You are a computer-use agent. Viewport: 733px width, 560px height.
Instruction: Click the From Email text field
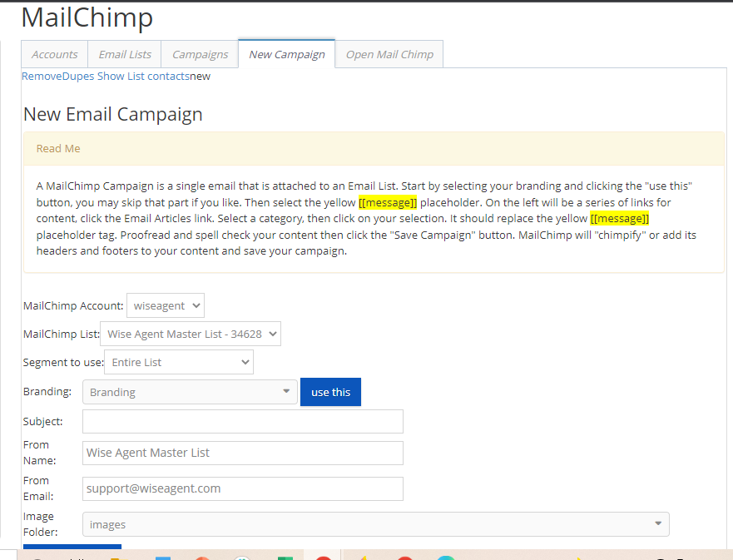[243, 488]
